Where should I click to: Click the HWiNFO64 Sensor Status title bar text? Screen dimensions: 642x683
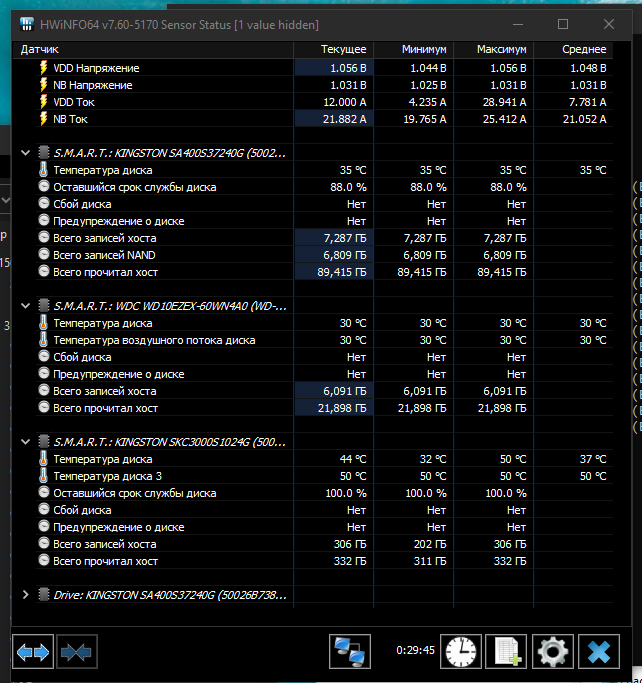tap(179, 25)
